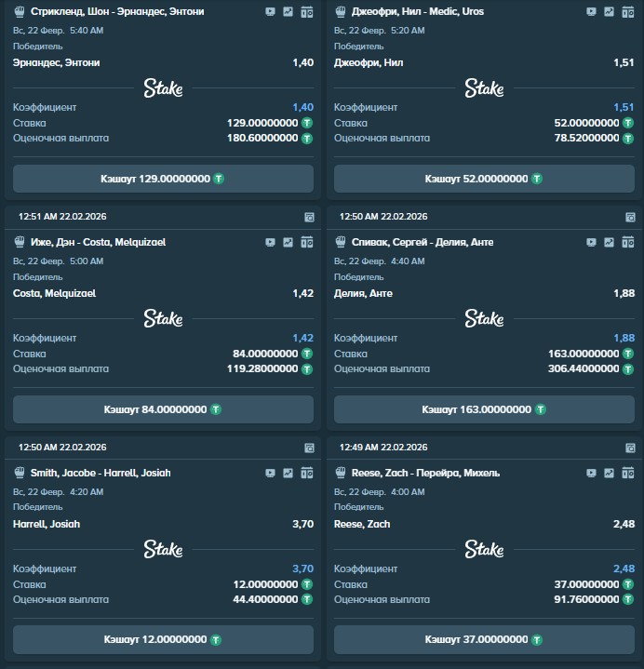
Task: Cash out the 37.00000000 bet
Action: [x=484, y=639]
